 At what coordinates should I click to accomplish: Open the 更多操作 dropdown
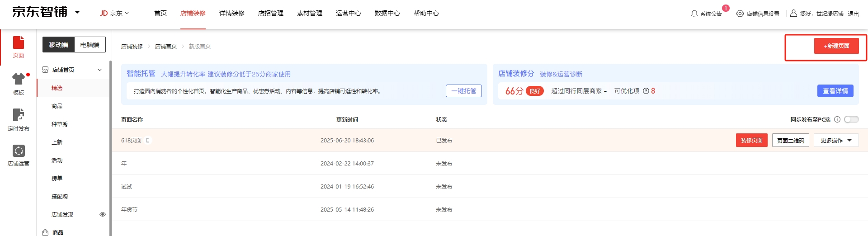click(836, 141)
